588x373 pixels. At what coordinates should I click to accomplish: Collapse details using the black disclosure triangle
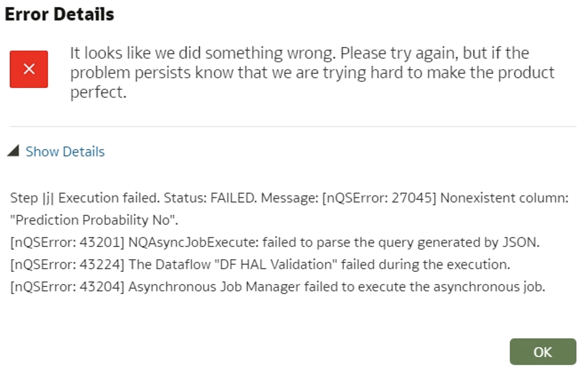coord(13,151)
